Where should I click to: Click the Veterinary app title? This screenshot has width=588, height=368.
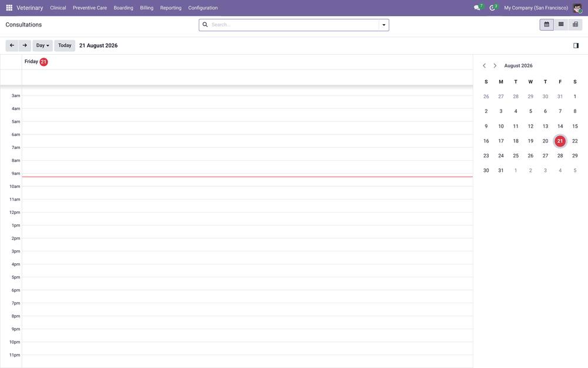tap(29, 8)
